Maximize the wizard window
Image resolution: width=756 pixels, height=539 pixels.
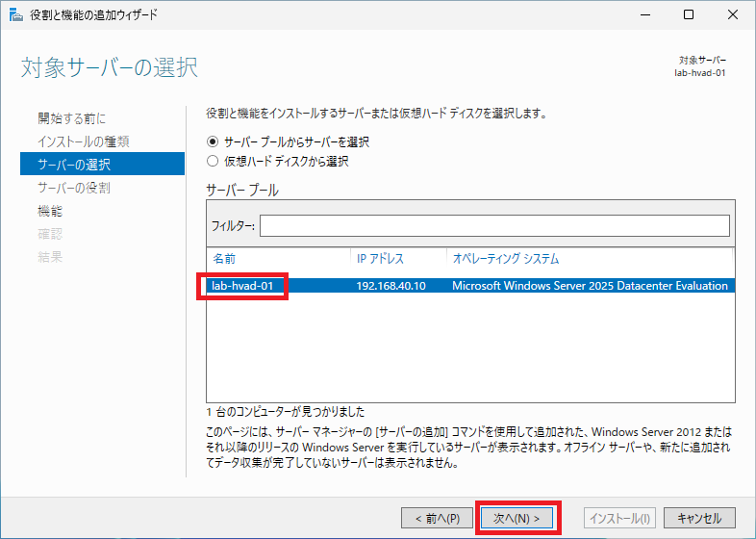click(689, 15)
